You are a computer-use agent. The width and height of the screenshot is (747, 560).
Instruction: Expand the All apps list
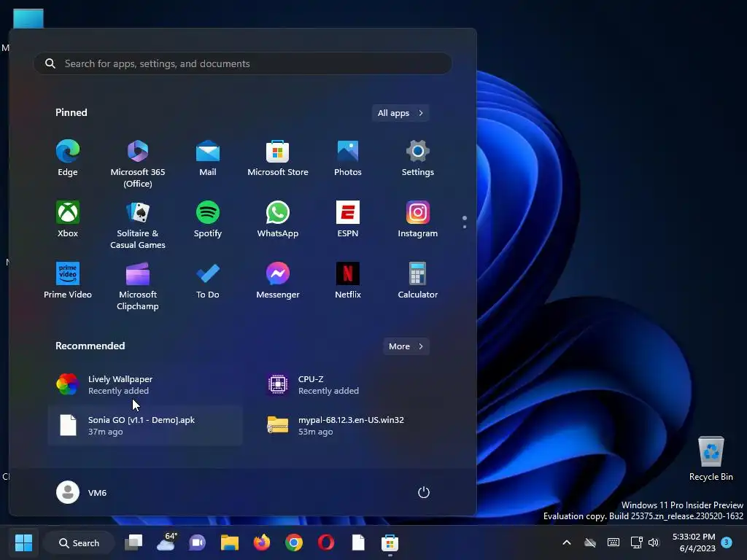[x=400, y=113]
